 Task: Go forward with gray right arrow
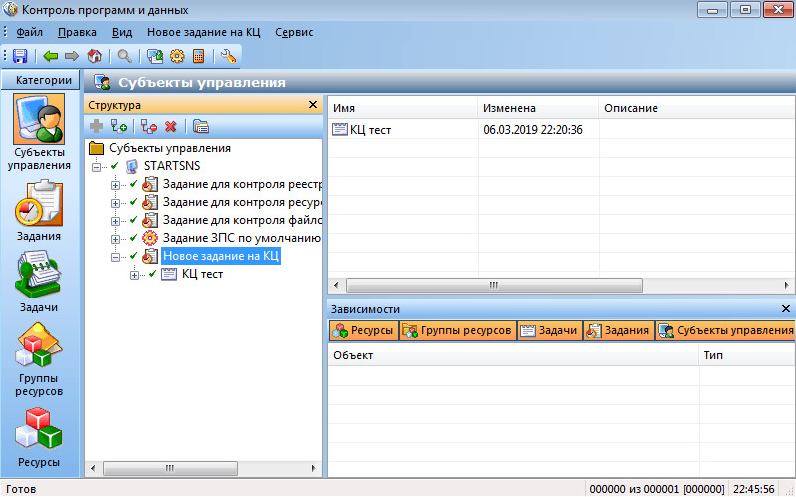tap(72, 56)
